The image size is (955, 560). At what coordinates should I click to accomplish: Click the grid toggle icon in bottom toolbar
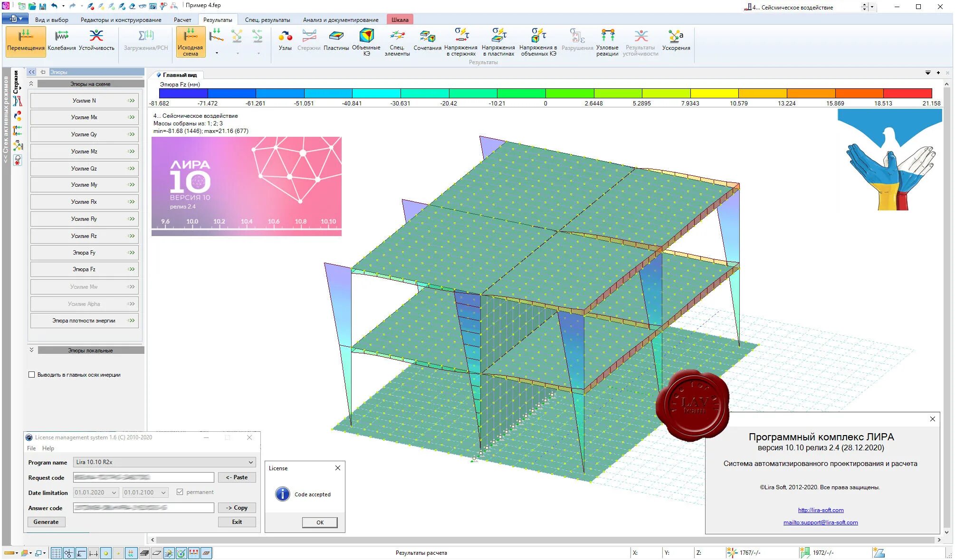[56, 553]
